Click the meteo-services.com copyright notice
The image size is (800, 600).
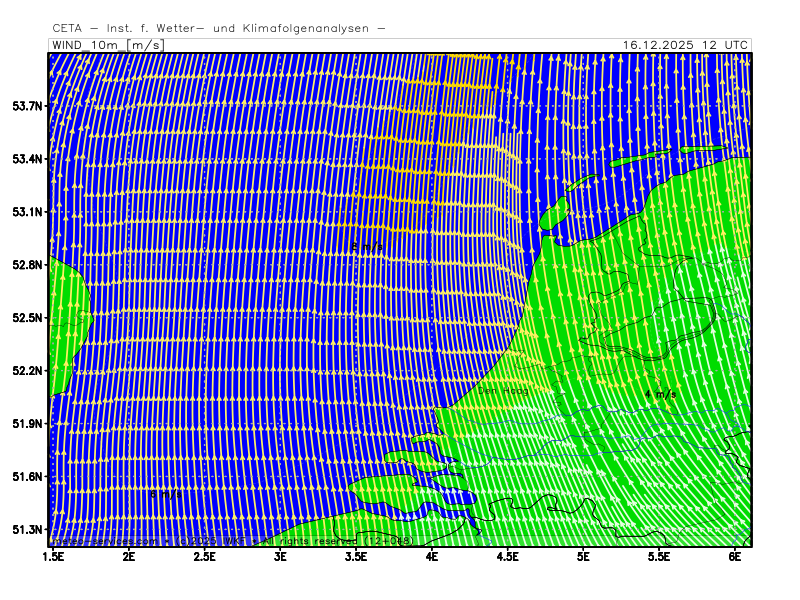pos(230,541)
